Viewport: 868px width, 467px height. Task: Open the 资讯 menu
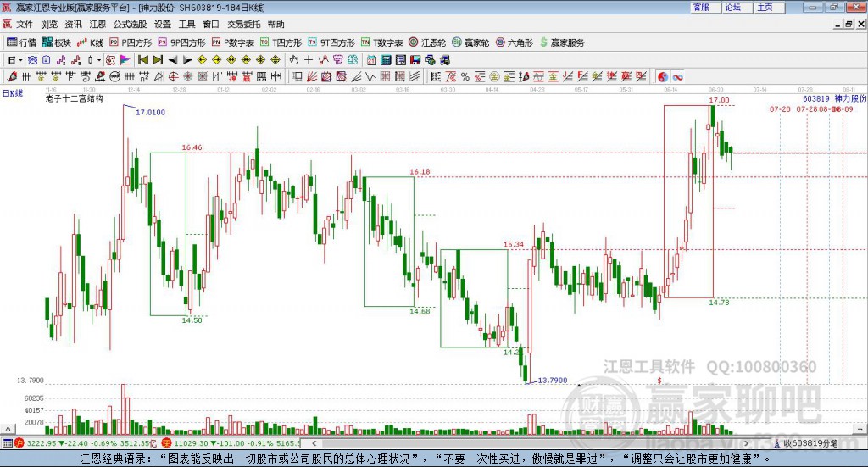click(73, 25)
